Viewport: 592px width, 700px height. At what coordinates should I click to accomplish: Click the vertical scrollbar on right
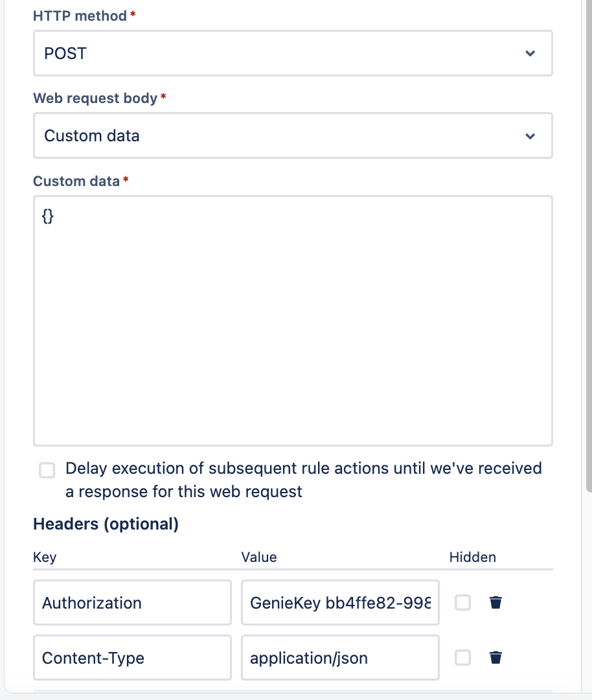589,246
